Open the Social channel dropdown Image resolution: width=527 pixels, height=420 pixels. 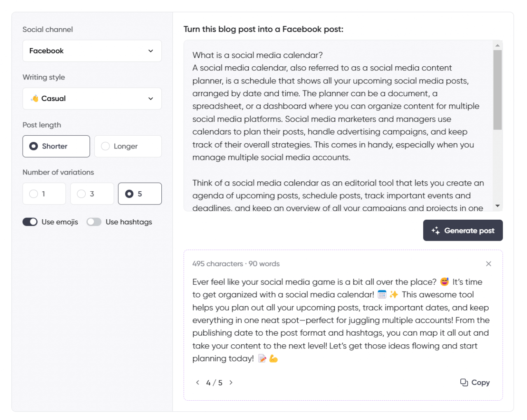(92, 51)
